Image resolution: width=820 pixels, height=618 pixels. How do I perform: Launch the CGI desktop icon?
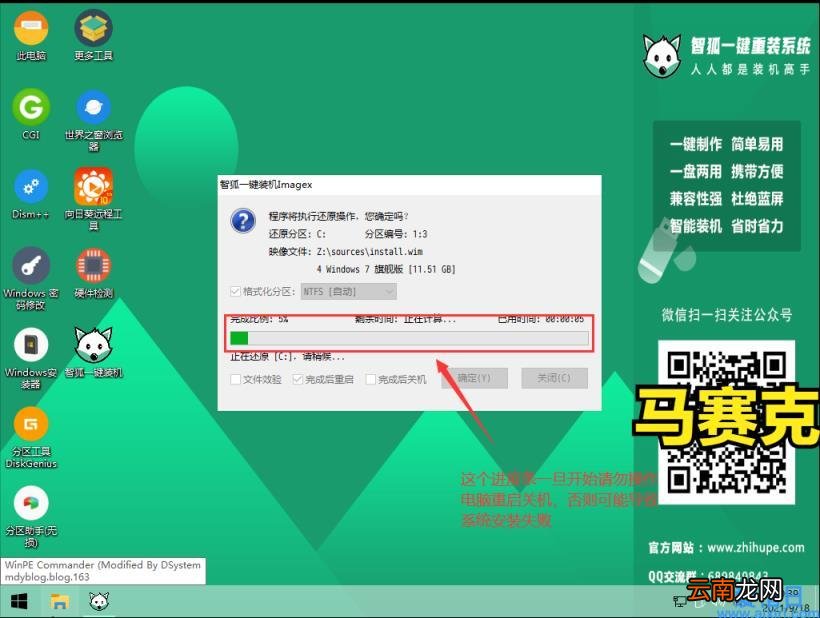[x=31, y=115]
